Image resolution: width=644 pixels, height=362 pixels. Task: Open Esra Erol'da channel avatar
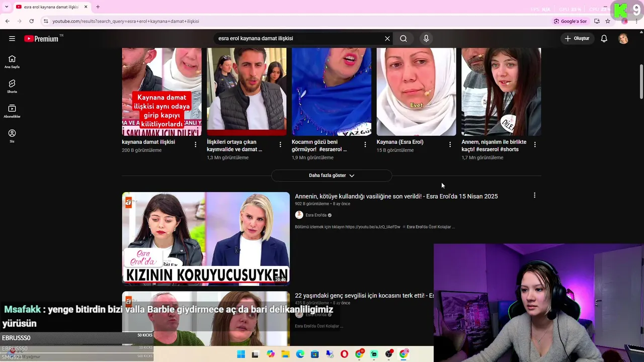coord(299,215)
